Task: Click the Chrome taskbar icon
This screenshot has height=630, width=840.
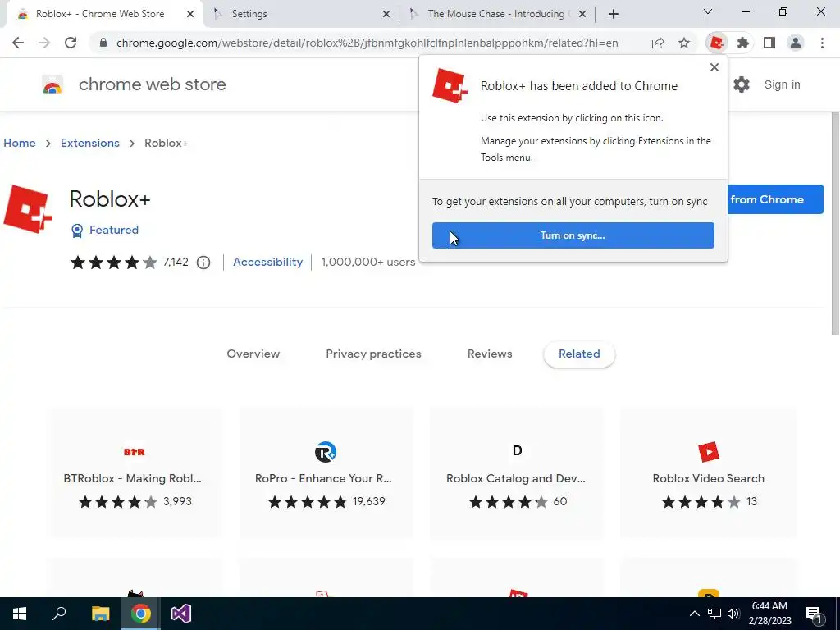Action: (x=141, y=614)
